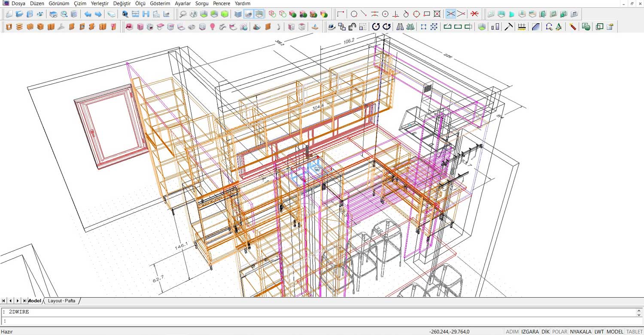The width and height of the screenshot is (644, 335).
Task: Toggle DİK ortho mode in status bar
Action: (546, 332)
